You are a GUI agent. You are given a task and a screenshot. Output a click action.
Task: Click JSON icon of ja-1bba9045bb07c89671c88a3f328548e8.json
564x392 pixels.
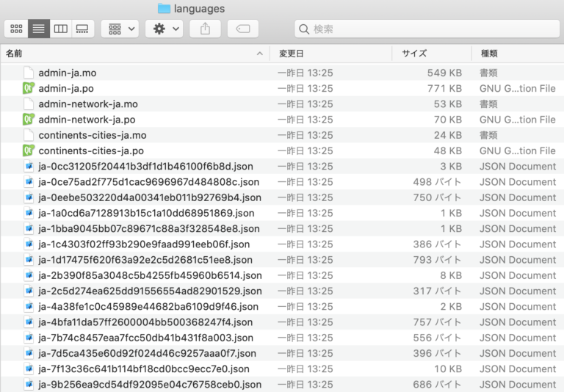pyautogui.click(x=29, y=229)
